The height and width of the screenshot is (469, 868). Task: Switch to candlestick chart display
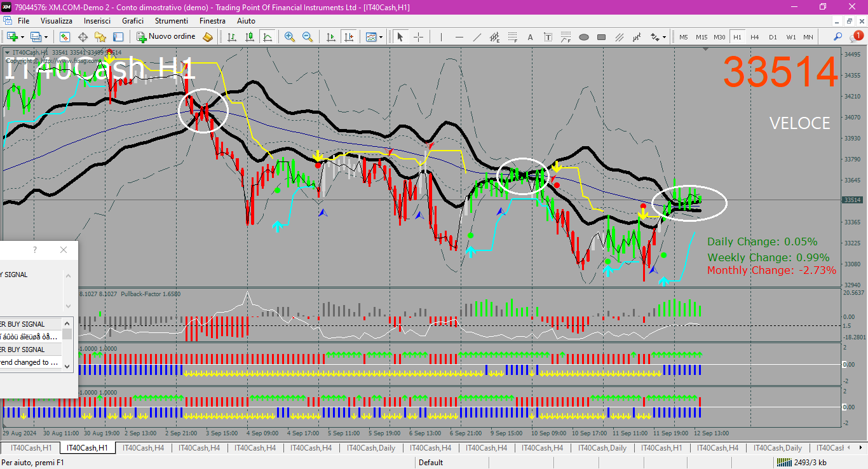coord(249,37)
